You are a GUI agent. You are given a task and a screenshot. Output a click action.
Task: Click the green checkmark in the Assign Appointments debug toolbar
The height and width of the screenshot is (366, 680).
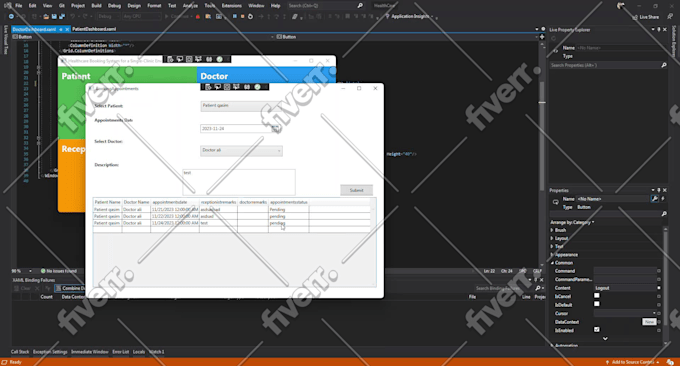click(x=257, y=87)
